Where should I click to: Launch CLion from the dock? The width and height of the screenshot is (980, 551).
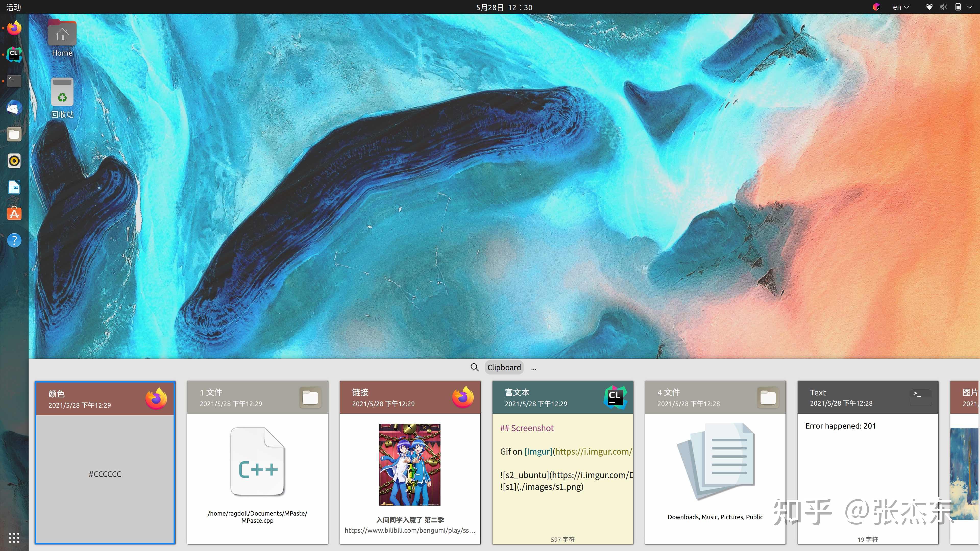(x=15, y=54)
